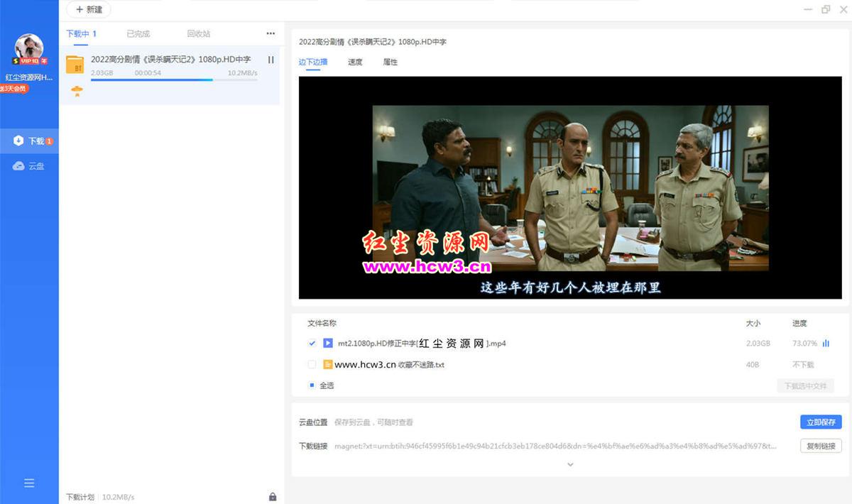Image resolution: width=852 pixels, height=504 pixels.
Task: Pause the 误杀瞒天记2 download
Action: 271,60
